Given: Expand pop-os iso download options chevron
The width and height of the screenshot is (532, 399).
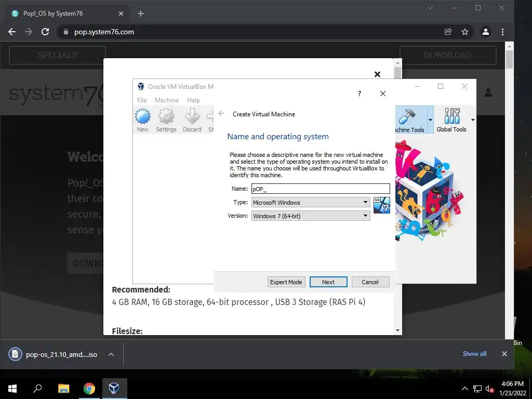Looking at the screenshot, I should click(111, 354).
